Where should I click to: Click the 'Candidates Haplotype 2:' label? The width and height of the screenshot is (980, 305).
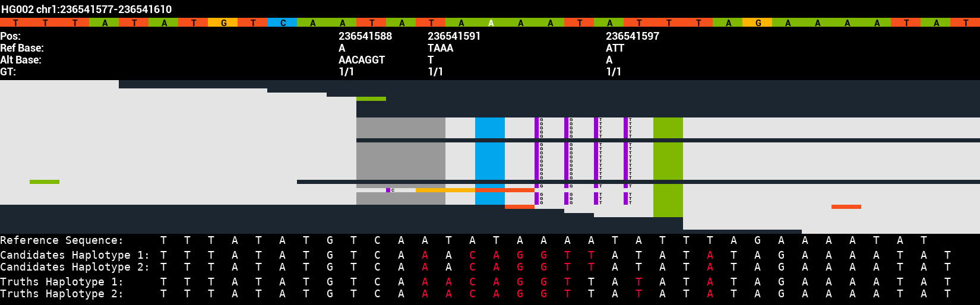[x=74, y=267]
